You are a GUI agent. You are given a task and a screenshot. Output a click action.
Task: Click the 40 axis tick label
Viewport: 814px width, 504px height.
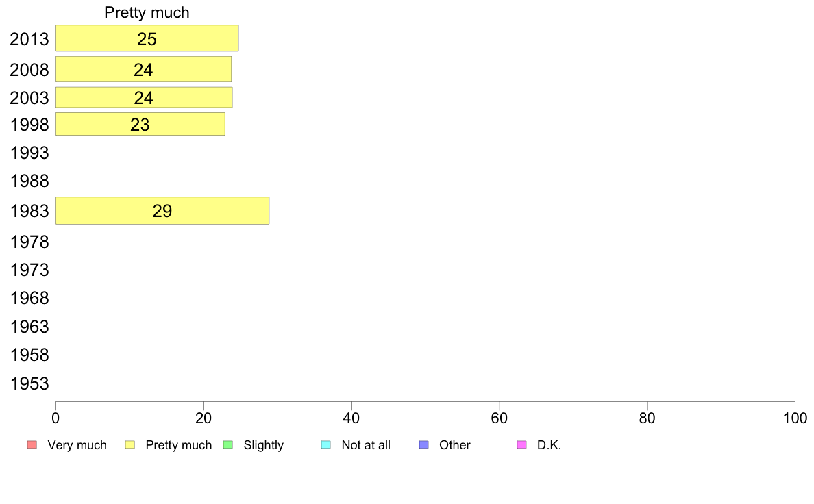pos(351,418)
